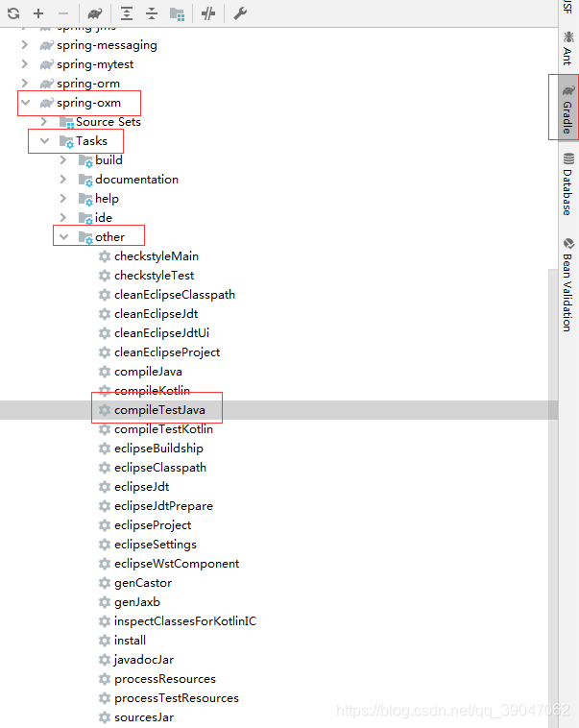Click the minus detach project icon
The width and height of the screenshot is (579, 728).
[x=63, y=13]
